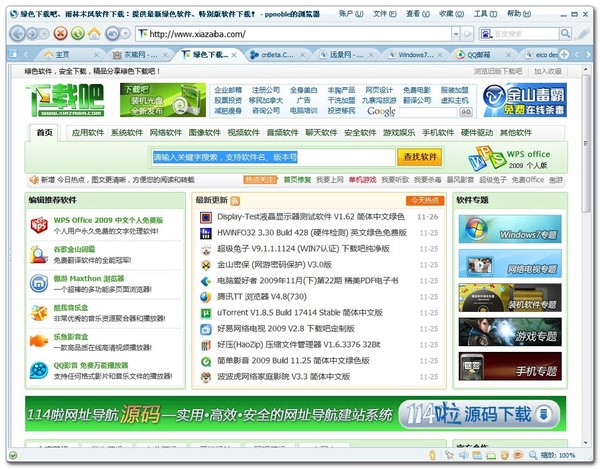The width and height of the screenshot is (600, 469).
Task: Click the popup window icon in status bar
Action: [x=477, y=455]
